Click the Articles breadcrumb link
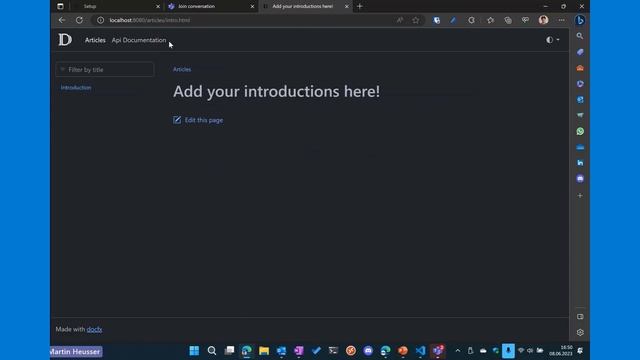This screenshot has width=640, height=360. tap(182, 69)
